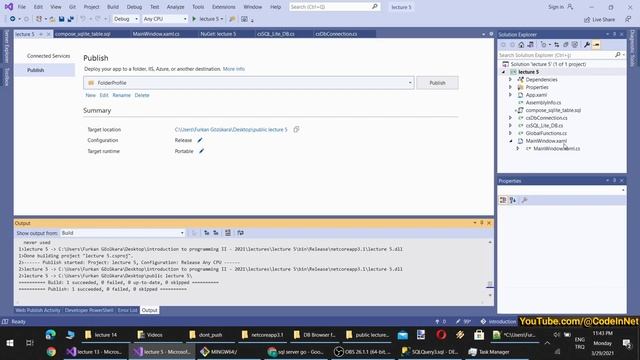Switch to the compose_sqlite_table.sql tab
640x360 pixels.
83,34
